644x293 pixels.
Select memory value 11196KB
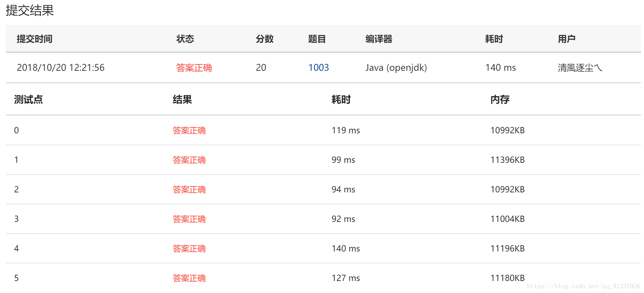pos(508,249)
